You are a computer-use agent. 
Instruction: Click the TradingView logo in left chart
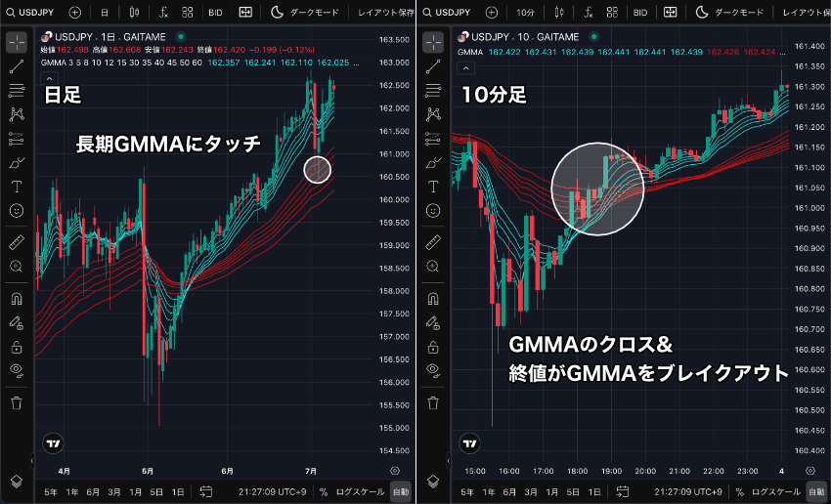point(53,443)
